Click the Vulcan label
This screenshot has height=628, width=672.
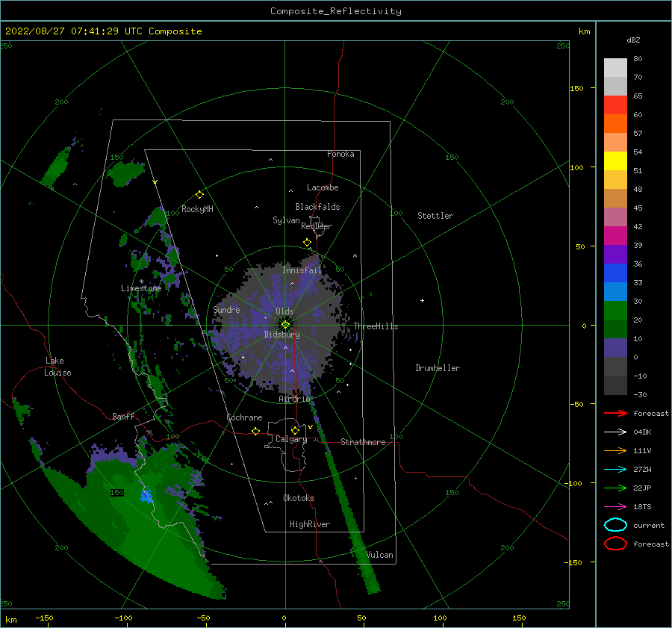[380, 555]
